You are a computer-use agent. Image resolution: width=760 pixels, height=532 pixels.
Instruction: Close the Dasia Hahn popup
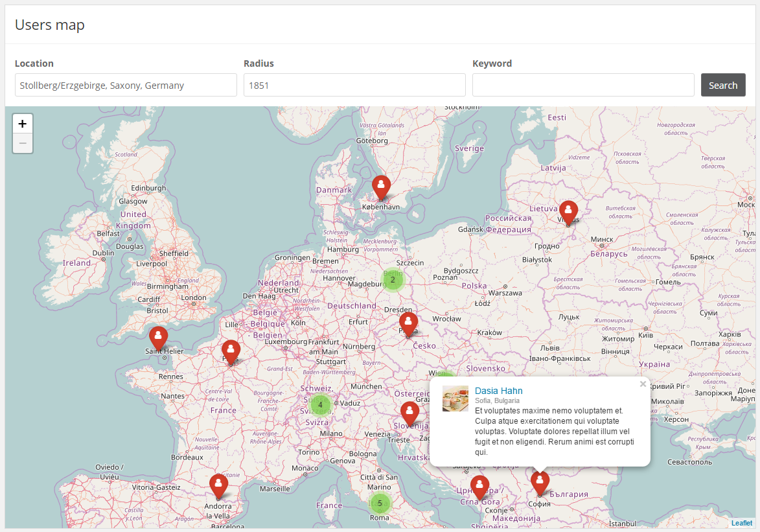(x=643, y=384)
